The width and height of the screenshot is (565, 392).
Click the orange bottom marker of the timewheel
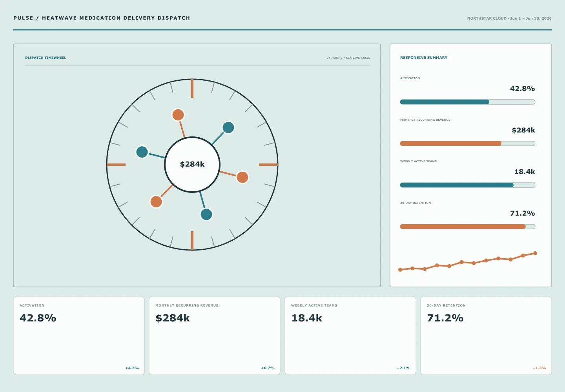[192, 241]
